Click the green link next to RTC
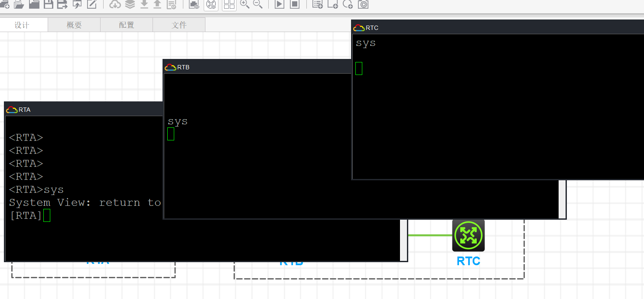This screenshot has width=644, height=299. coord(430,235)
